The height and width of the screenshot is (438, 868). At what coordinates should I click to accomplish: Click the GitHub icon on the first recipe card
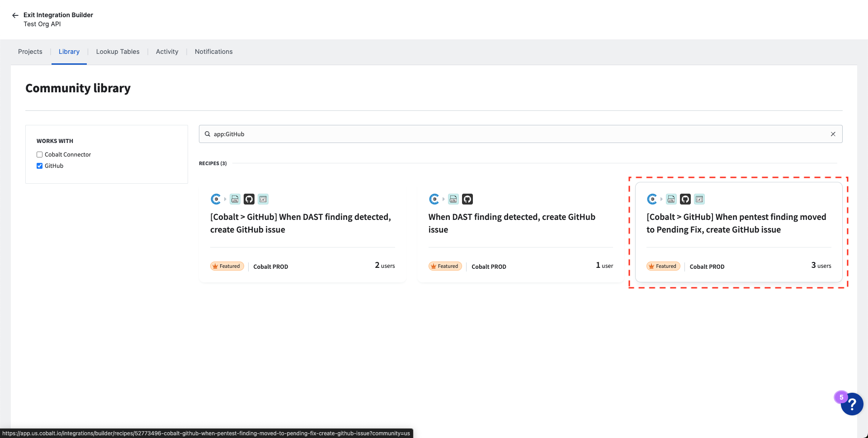point(249,199)
